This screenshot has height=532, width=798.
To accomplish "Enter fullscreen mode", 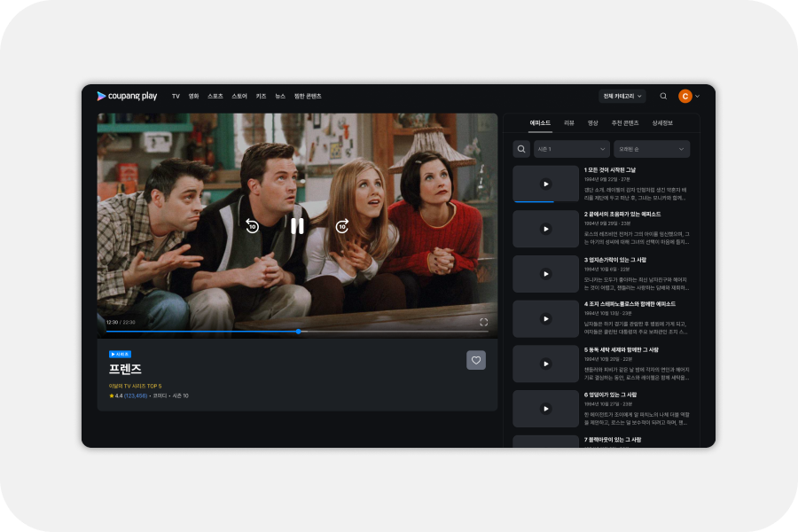I will 483,322.
